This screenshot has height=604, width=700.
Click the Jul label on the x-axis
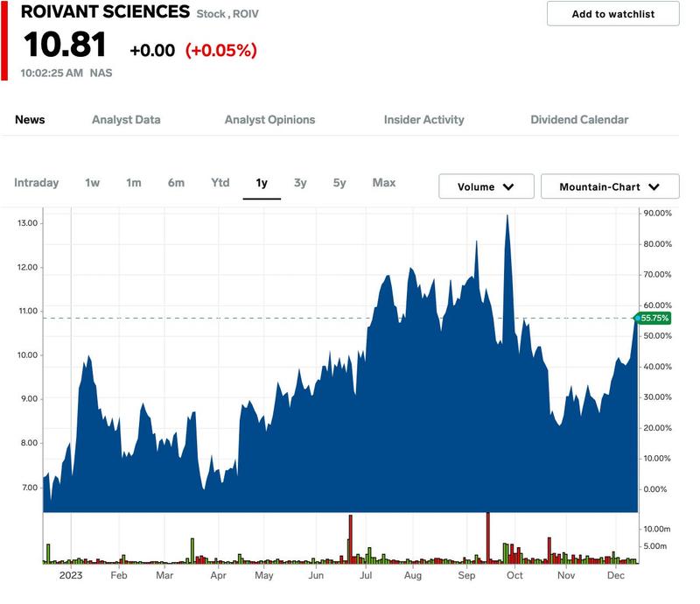pos(366,575)
